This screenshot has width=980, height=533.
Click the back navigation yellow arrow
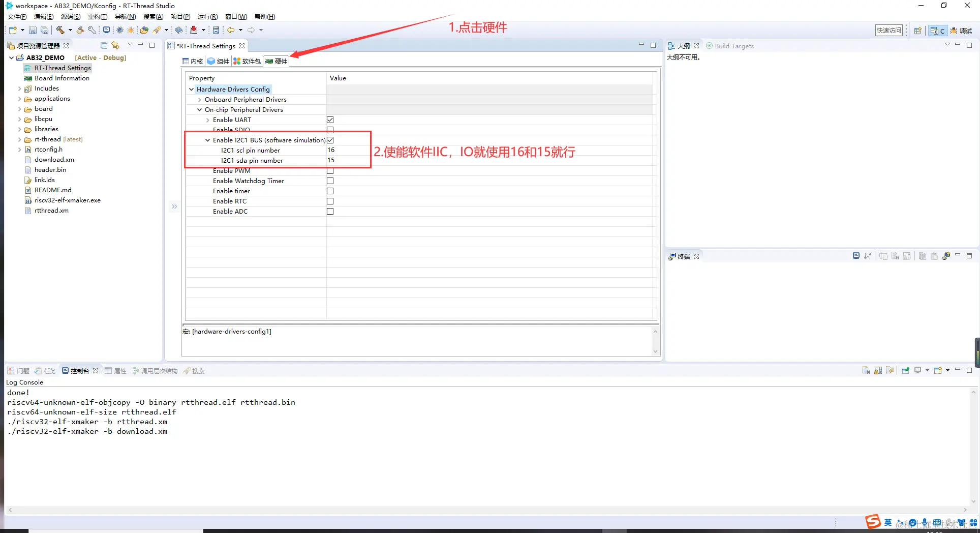231,30
